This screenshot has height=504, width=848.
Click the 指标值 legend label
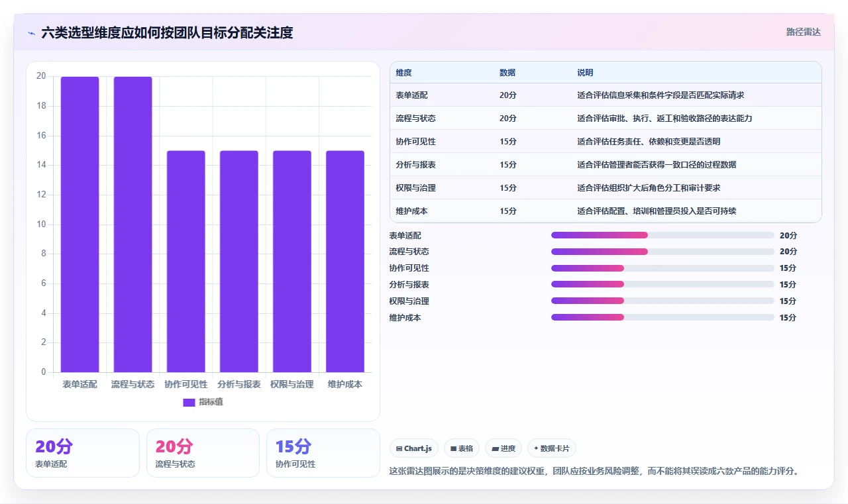[x=211, y=402]
